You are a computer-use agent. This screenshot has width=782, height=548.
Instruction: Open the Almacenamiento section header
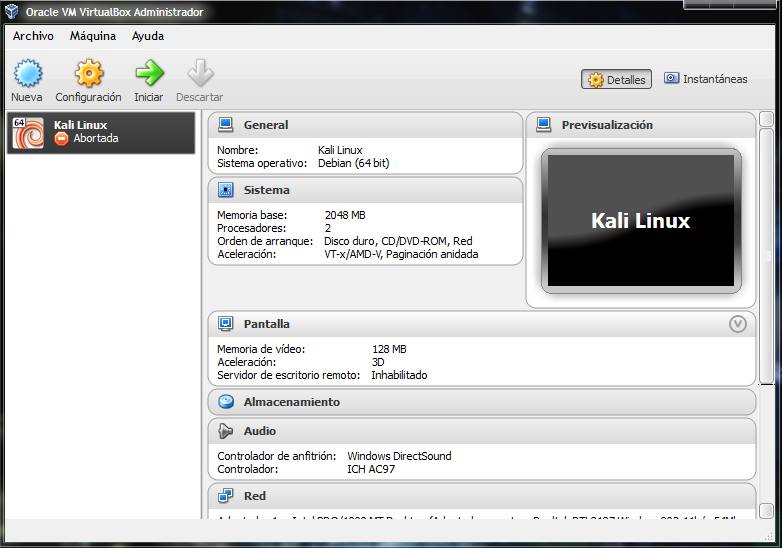[x=482, y=402]
